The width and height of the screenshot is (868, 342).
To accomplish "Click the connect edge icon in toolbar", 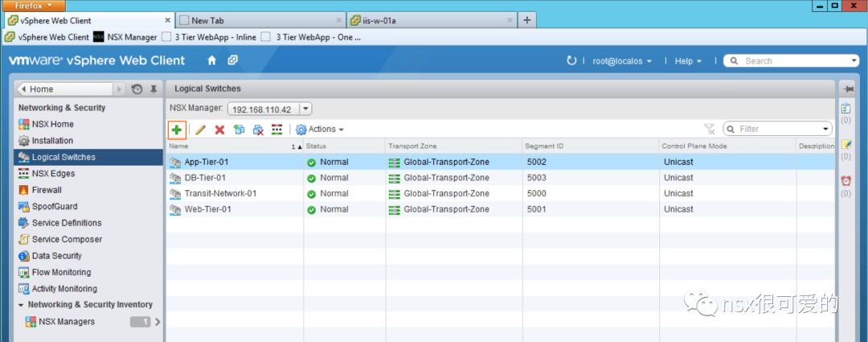I will click(276, 130).
